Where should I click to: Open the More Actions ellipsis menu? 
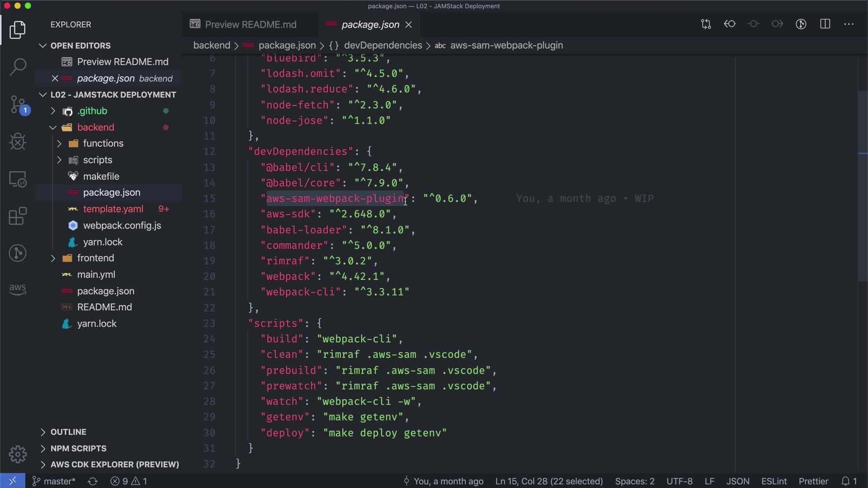(x=849, y=24)
